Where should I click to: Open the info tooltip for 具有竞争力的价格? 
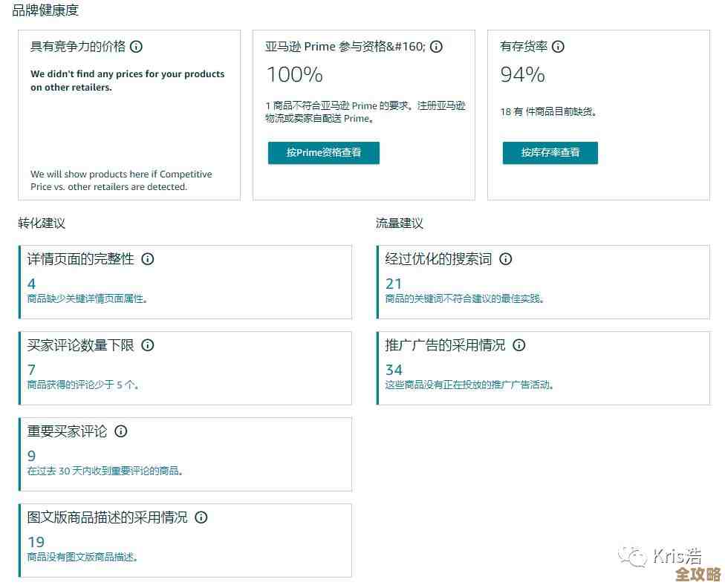(136, 47)
